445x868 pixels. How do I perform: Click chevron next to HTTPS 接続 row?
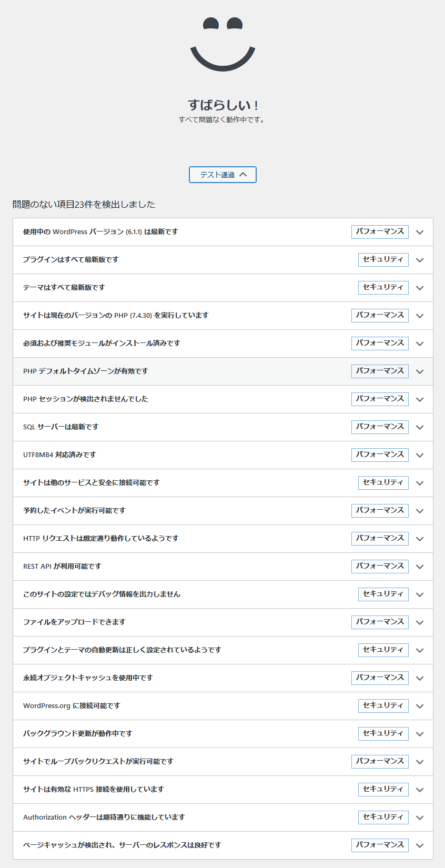tap(419, 790)
